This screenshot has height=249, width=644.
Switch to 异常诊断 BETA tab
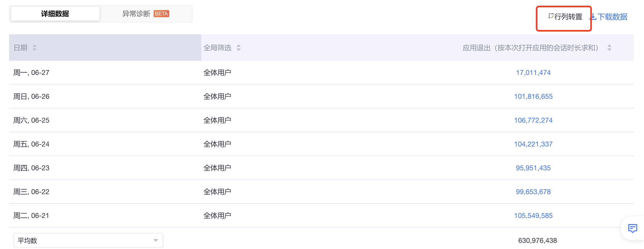pyautogui.click(x=146, y=14)
